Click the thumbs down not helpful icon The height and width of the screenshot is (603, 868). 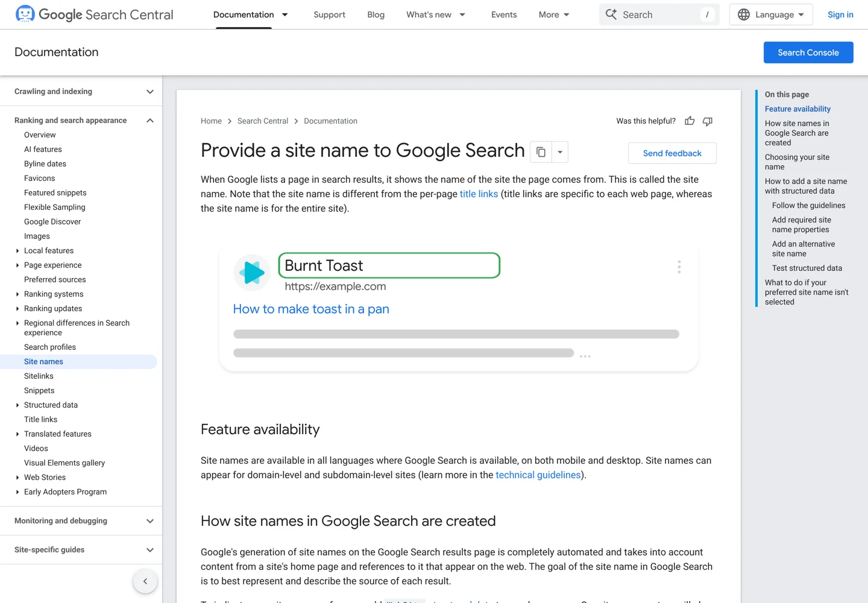coord(708,121)
